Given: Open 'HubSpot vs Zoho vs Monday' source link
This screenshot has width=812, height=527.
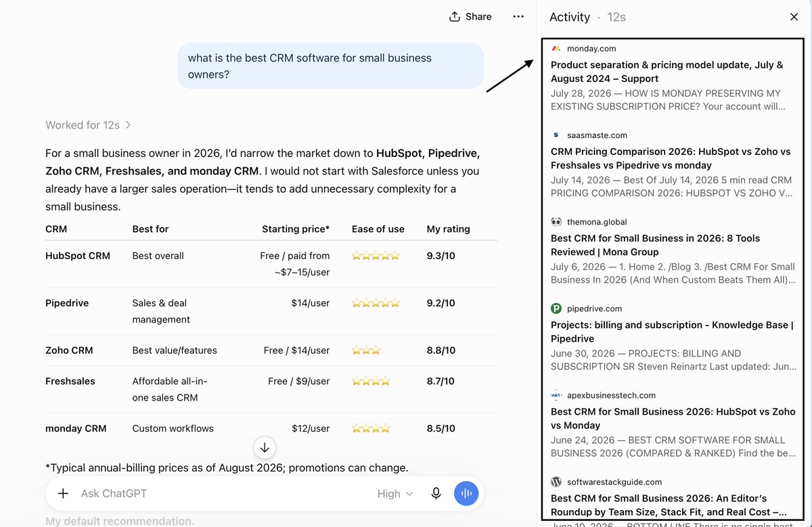Looking at the screenshot, I should 673,418.
